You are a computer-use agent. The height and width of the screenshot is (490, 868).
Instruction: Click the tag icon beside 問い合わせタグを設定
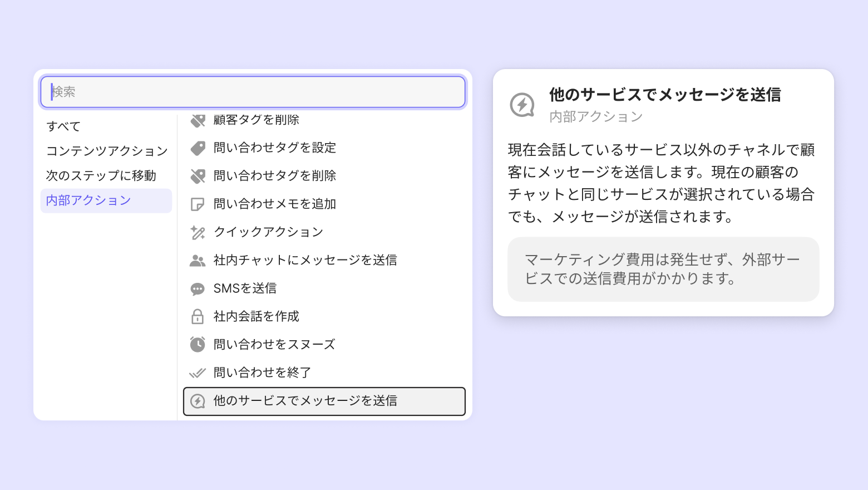tap(198, 148)
